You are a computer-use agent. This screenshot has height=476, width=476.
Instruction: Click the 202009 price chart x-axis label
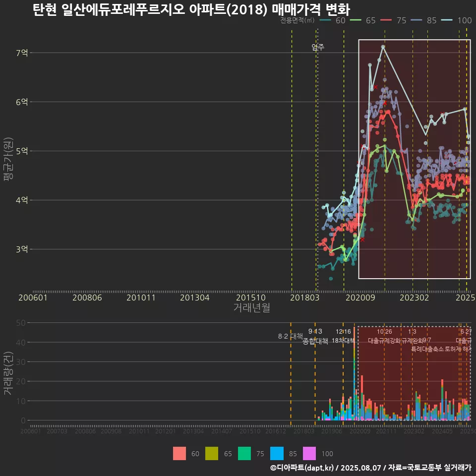pos(360,297)
